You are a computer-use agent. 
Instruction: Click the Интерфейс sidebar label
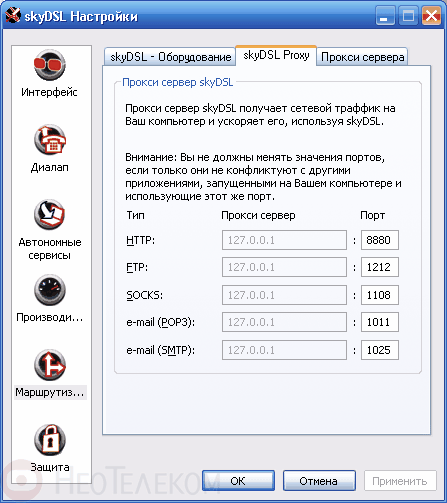(x=49, y=92)
